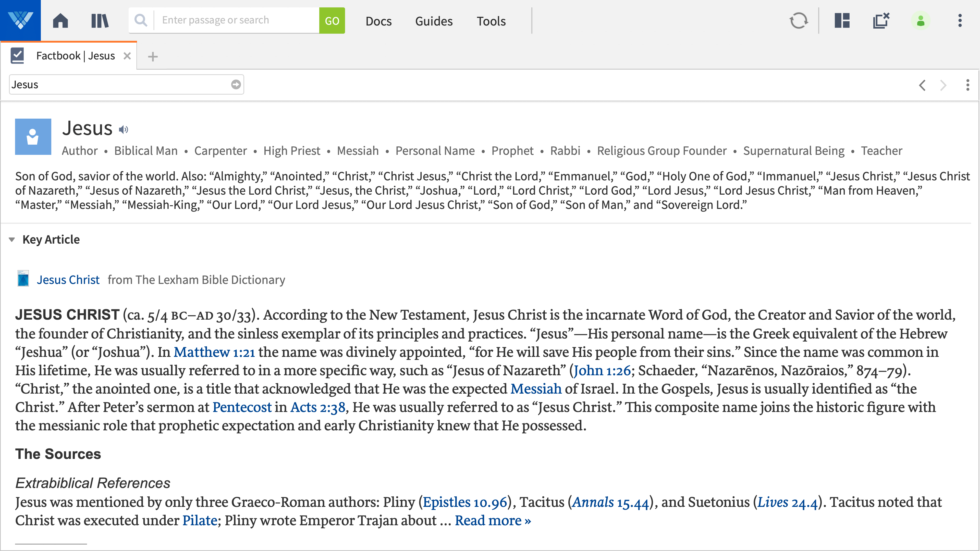Image resolution: width=980 pixels, height=551 pixels.
Task: Click the Key Article heading
Action: tap(51, 240)
